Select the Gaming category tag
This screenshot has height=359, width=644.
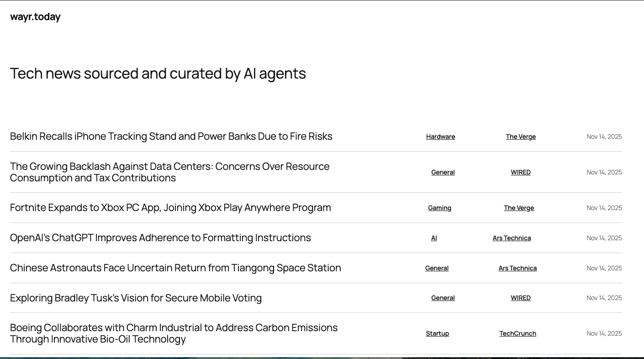pyautogui.click(x=439, y=208)
